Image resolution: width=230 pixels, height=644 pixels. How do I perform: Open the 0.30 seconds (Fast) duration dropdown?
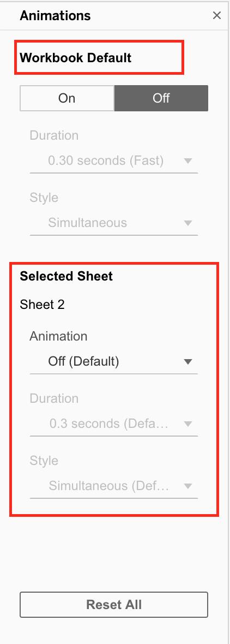(x=113, y=160)
